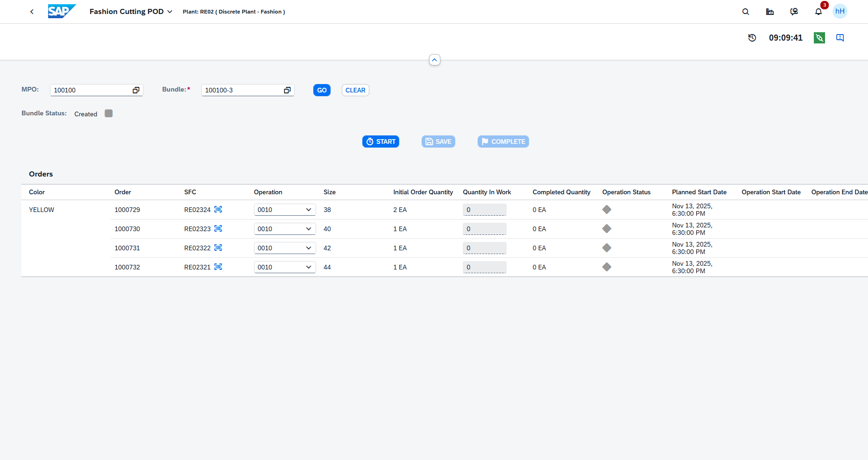The height and width of the screenshot is (460, 868).
Task: Click the back navigation arrow
Action: pos(32,12)
